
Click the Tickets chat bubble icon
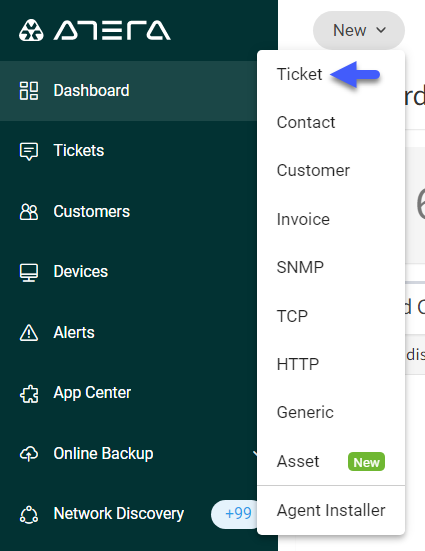point(29,151)
